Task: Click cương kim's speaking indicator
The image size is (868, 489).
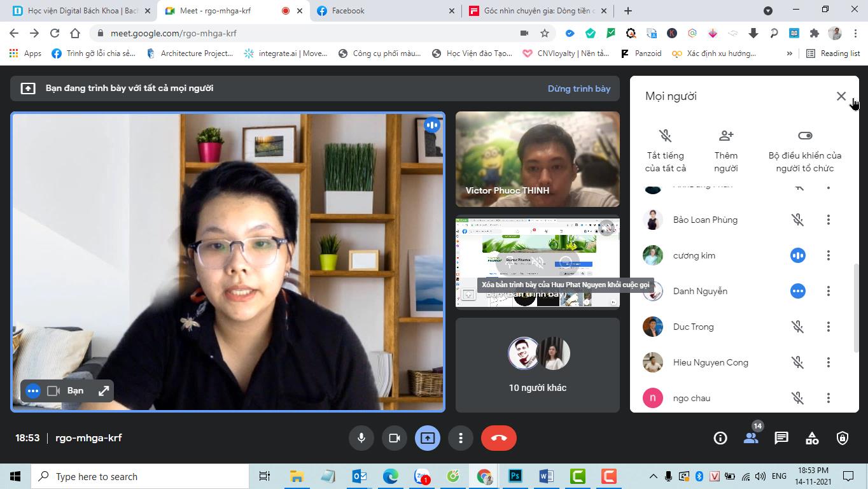Action: click(x=797, y=255)
